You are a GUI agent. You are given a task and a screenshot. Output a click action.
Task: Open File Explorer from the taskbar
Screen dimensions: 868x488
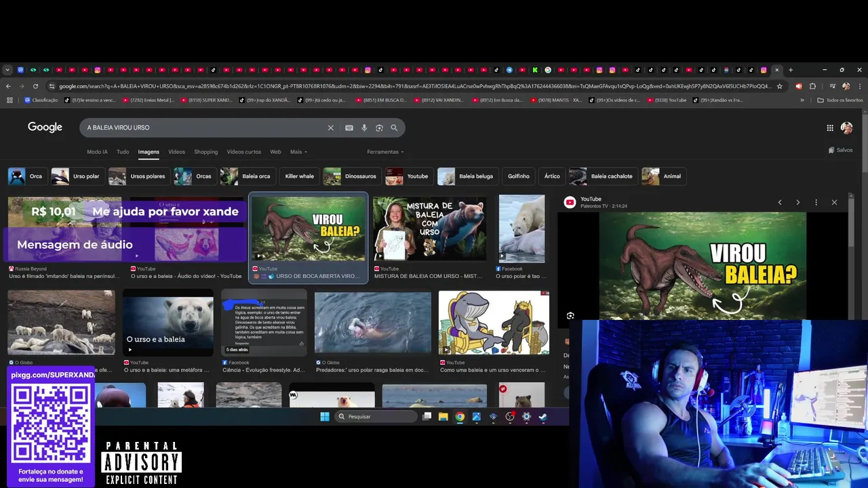[x=443, y=417]
